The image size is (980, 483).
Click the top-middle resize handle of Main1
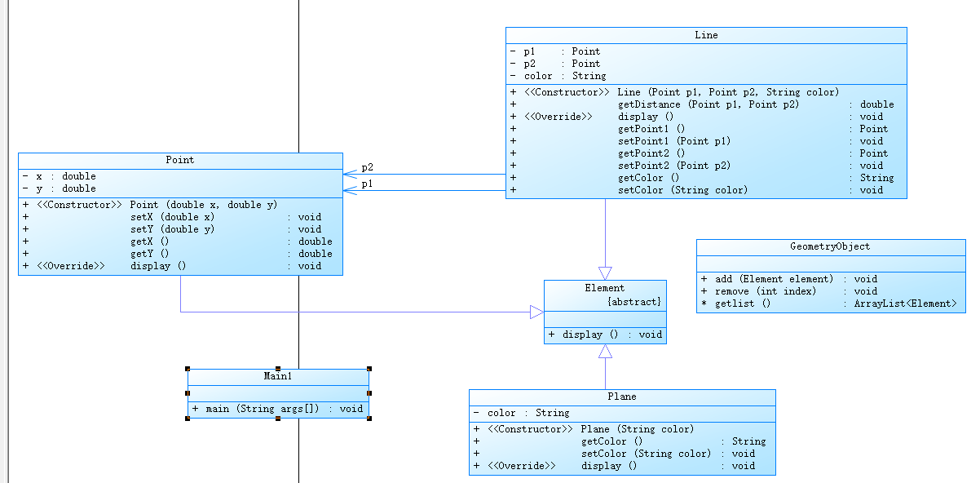(x=278, y=368)
